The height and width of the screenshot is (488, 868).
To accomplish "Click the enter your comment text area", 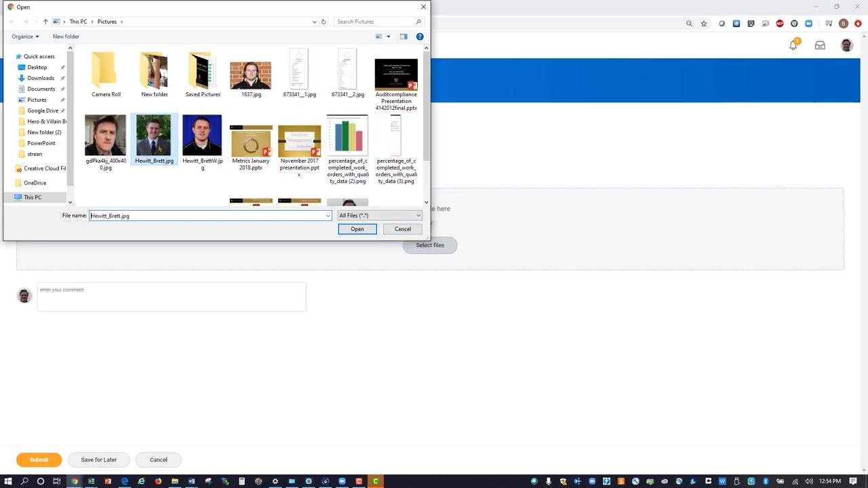I will (172, 297).
